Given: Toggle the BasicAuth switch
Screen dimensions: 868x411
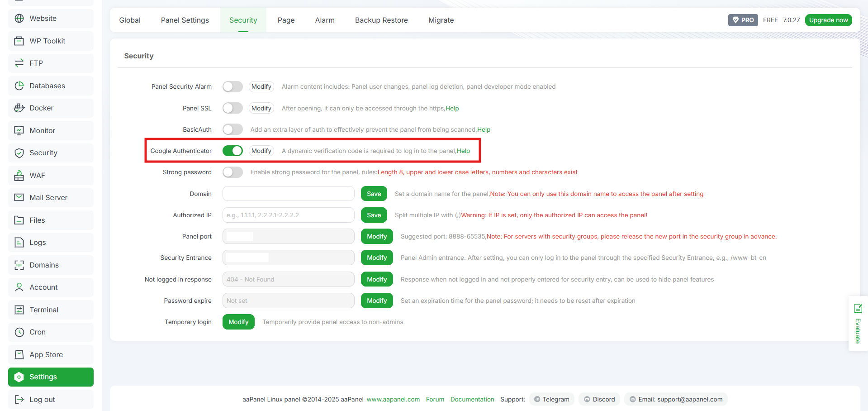Looking at the screenshot, I should [x=232, y=129].
